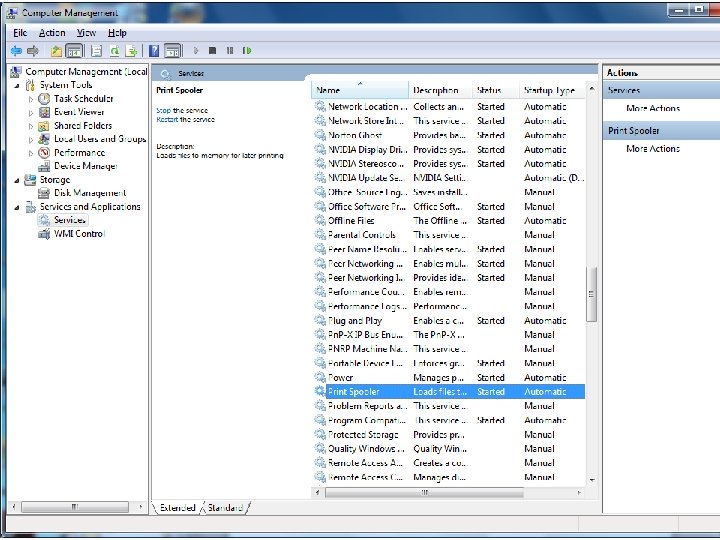This screenshot has height=540, width=720.
Task: Click the Properties toolbar icon
Action: click(96, 51)
